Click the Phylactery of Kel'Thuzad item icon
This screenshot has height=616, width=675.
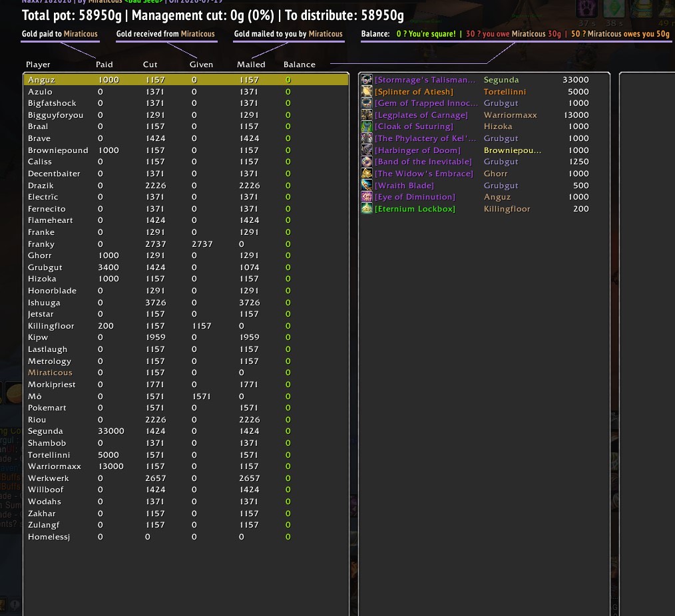coord(366,138)
